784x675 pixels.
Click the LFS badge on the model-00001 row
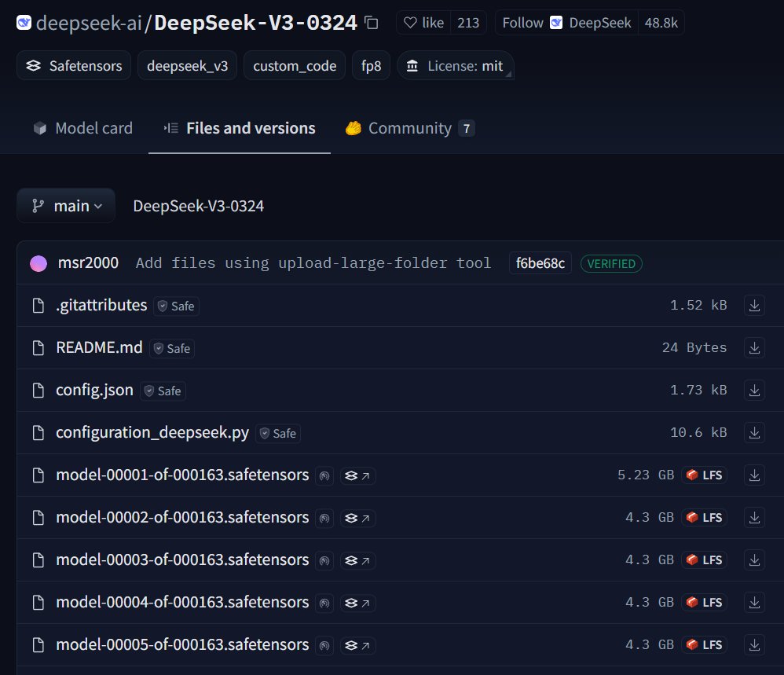coord(704,475)
